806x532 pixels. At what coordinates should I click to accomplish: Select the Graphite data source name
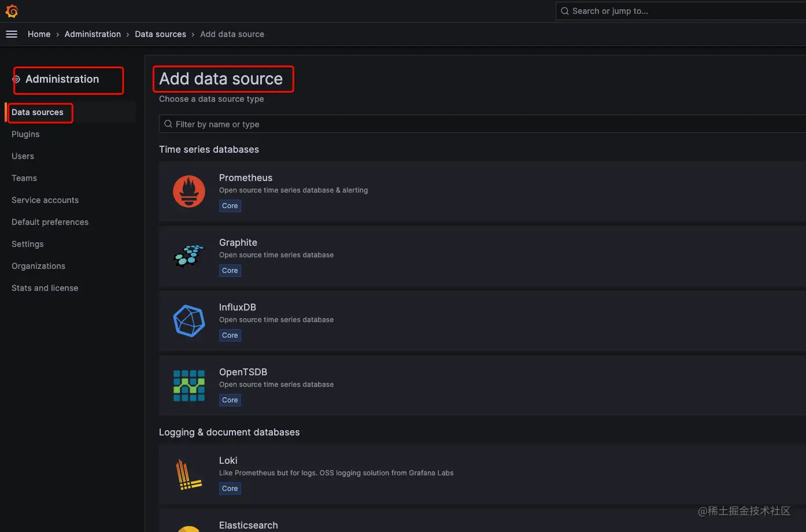tap(238, 242)
